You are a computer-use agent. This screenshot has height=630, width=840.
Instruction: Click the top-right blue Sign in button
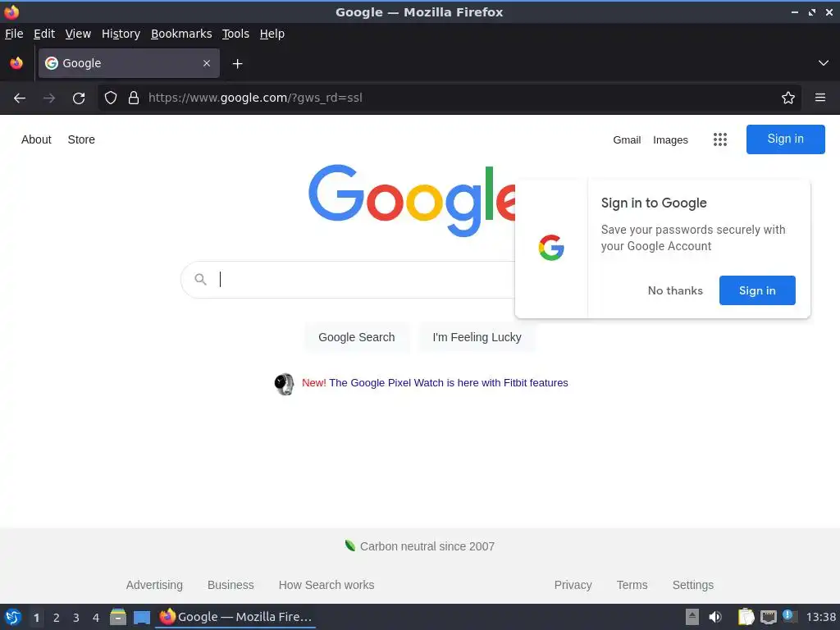click(785, 139)
